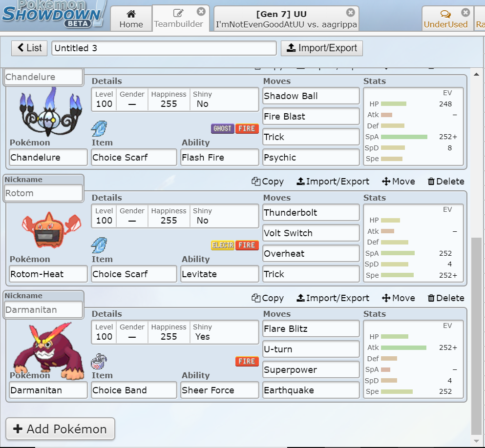Click Rotom-Heat's Fire type badge
Screen dimensions: 485x448
tap(247, 245)
